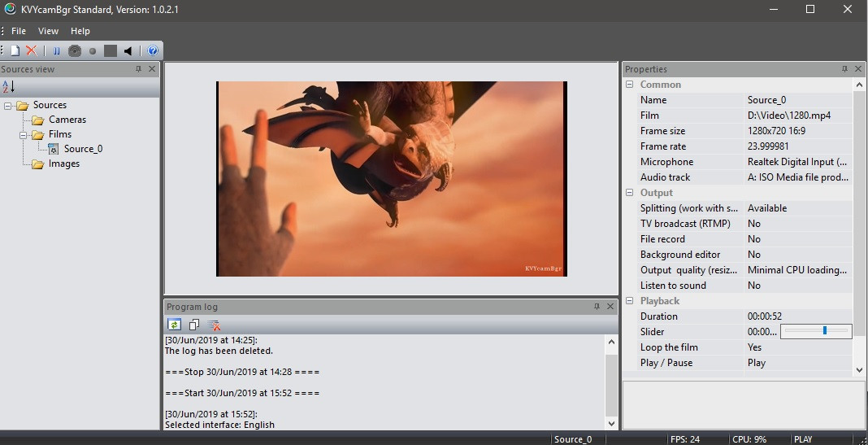Viewport: 868px width, 445px height.
Task: Click the Output quality Minimal CPU loading value
Action: (x=797, y=270)
